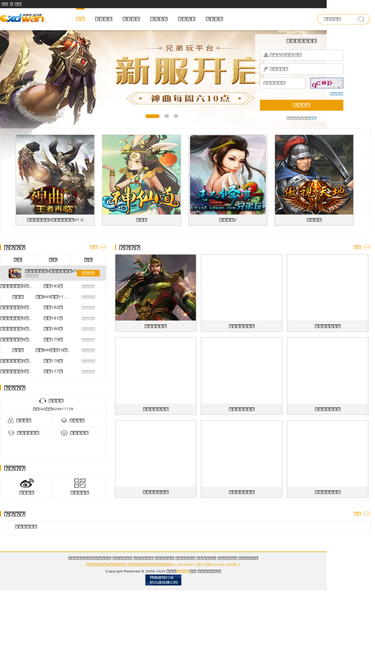Open the 凡人修真2 game card thumbnail
Viewport: 375px width, 667px height.
[228, 174]
